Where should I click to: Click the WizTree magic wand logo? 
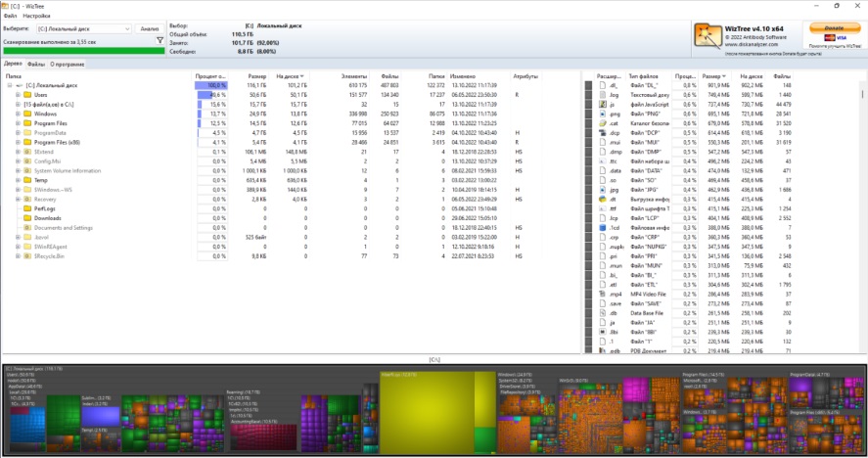point(708,36)
